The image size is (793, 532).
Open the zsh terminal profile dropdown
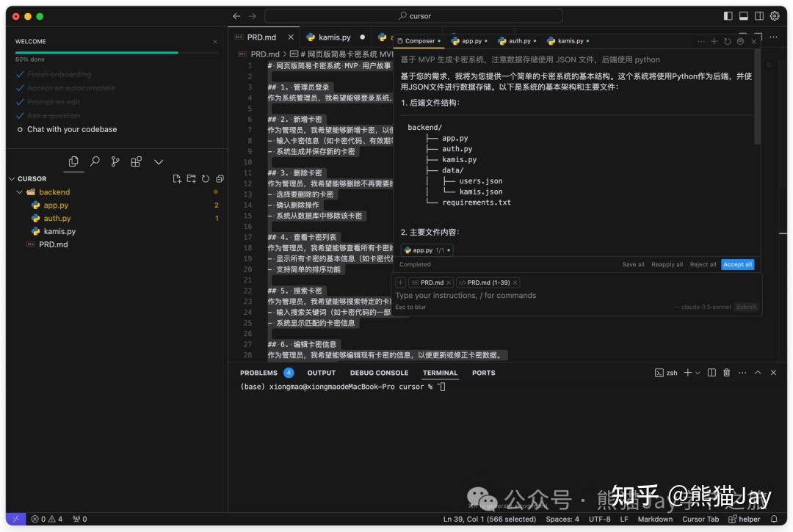click(697, 372)
